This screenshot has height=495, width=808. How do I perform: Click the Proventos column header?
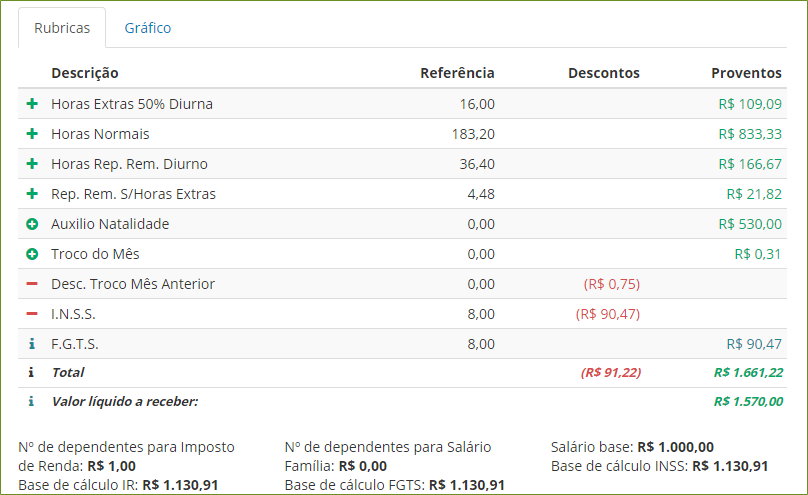tap(746, 73)
